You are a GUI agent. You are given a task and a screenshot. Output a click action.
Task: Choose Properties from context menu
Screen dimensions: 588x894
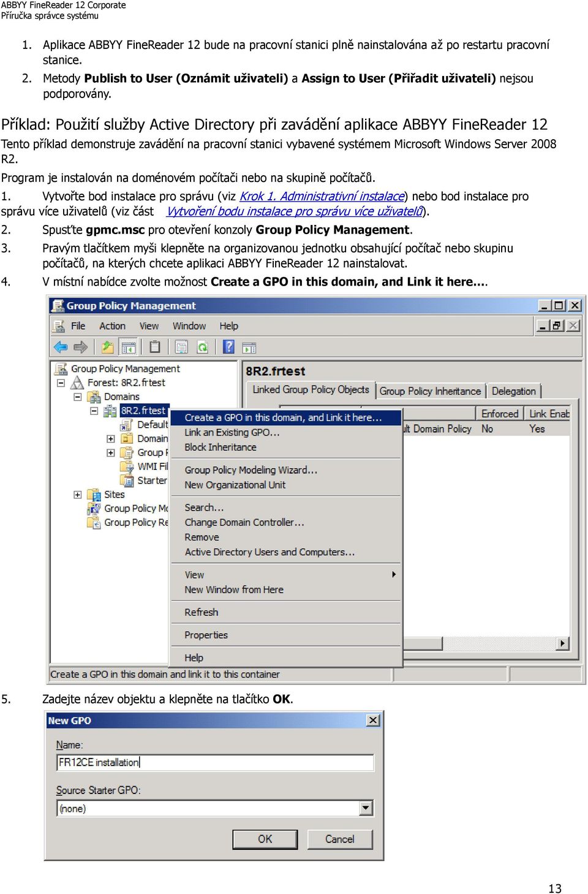pyautogui.click(x=285, y=635)
